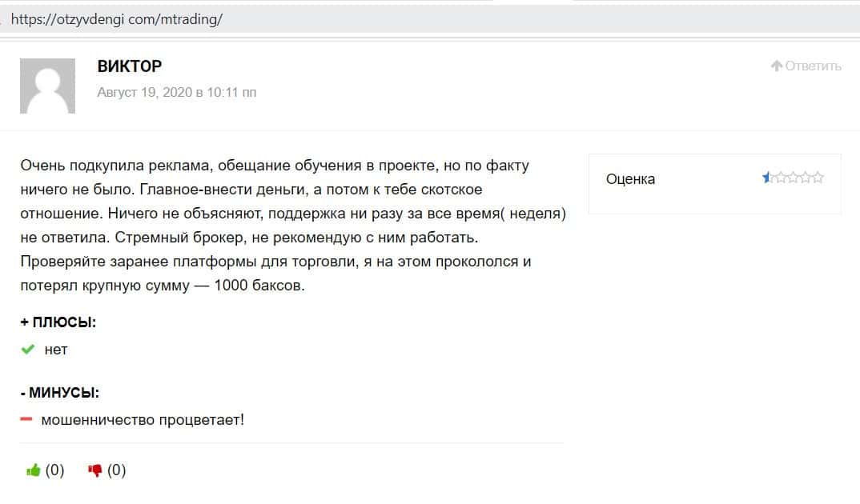This screenshot has height=504, width=860.
Task: Select the fifth rating star
Action: 818,178
